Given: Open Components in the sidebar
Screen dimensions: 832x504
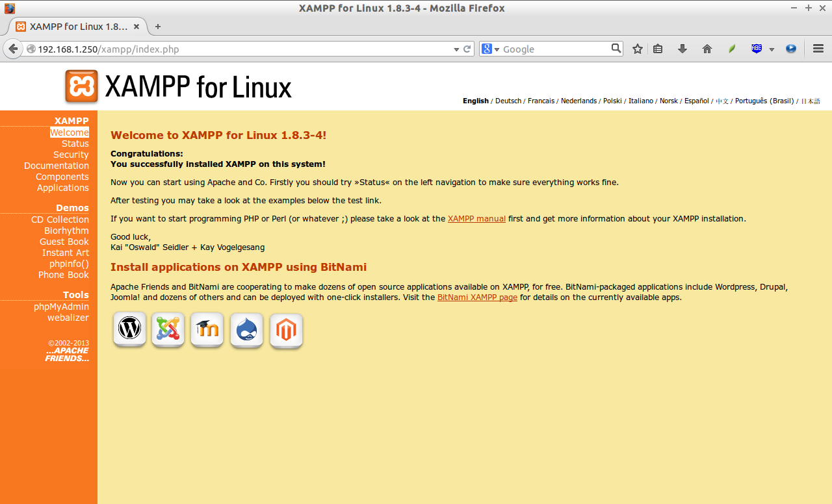Looking at the screenshot, I should point(62,177).
